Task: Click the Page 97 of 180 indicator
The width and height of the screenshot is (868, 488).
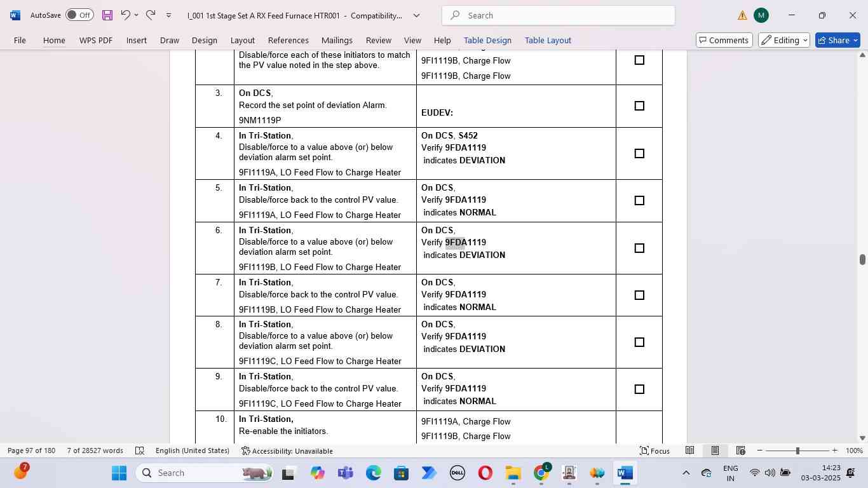Action: 32,451
